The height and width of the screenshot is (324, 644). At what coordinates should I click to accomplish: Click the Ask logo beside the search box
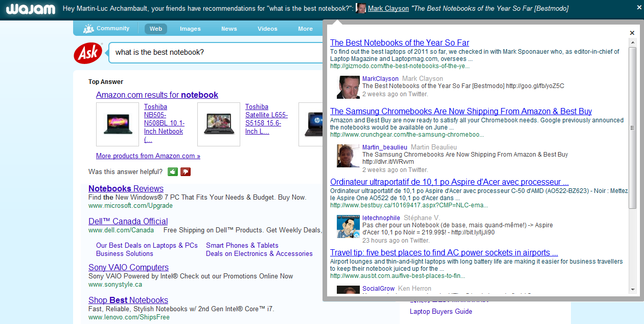[88, 53]
